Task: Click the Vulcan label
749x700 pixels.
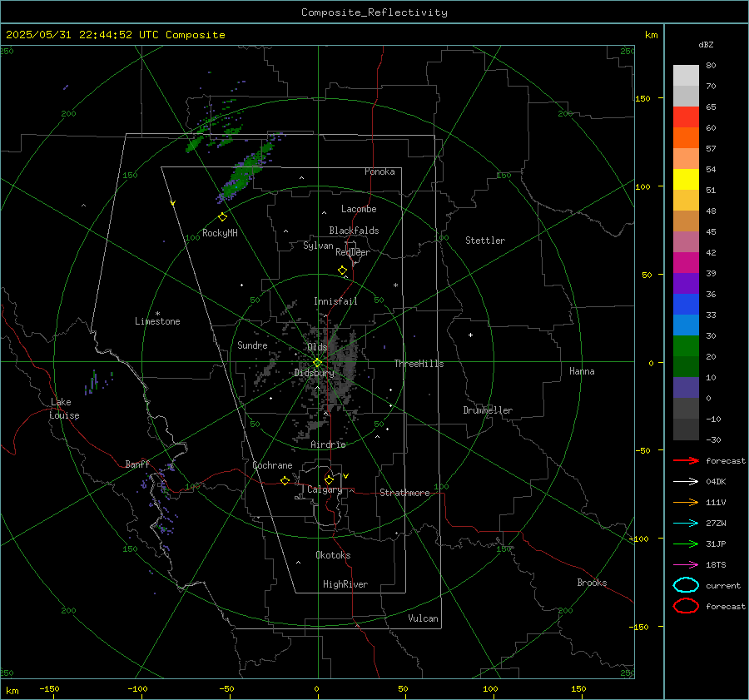Action: 424,618
